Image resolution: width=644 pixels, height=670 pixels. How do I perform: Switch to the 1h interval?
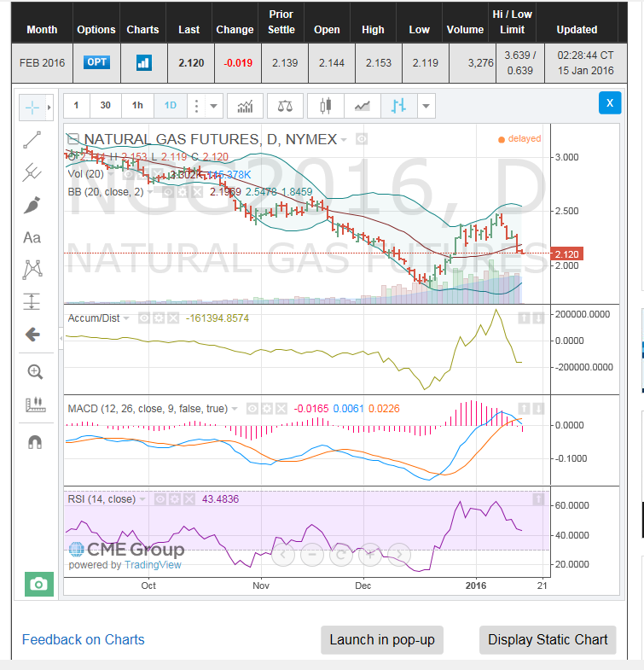click(137, 106)
